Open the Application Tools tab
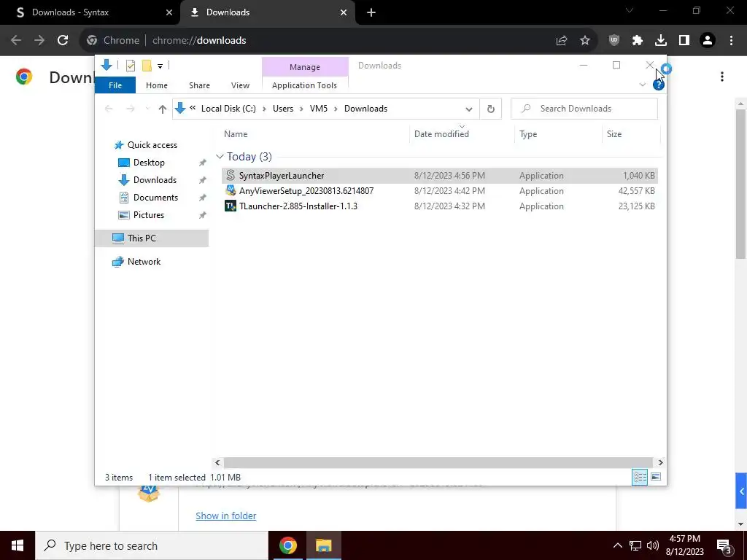 tap(304, 85)
